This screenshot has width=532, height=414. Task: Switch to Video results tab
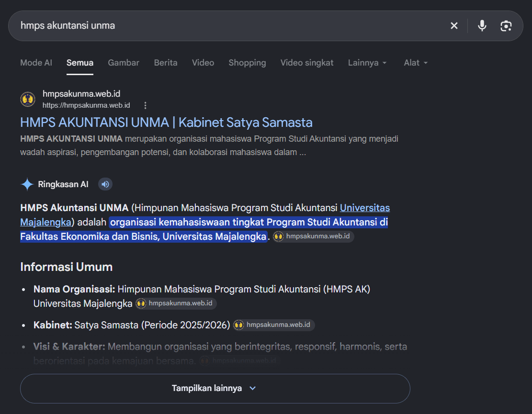click(203, 63)
